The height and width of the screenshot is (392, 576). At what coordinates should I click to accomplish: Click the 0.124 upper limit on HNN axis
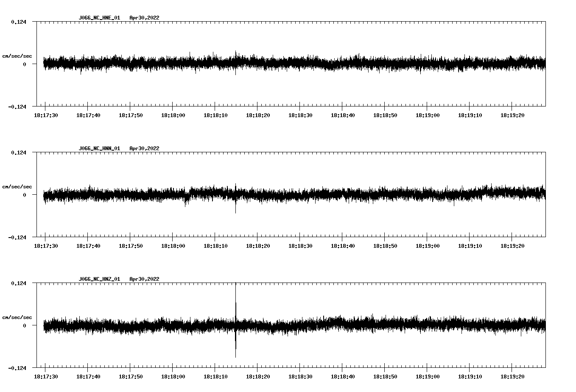click(19, 152)
